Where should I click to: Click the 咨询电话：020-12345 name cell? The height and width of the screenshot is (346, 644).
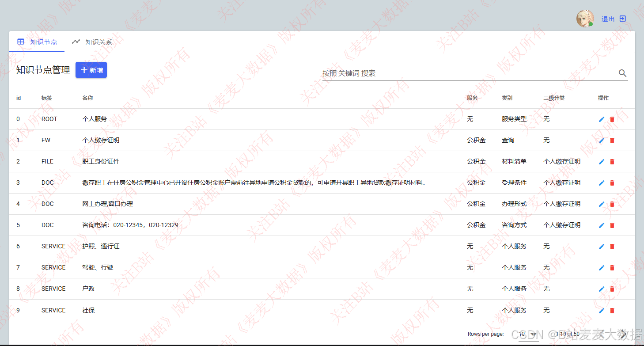[130, 225]
